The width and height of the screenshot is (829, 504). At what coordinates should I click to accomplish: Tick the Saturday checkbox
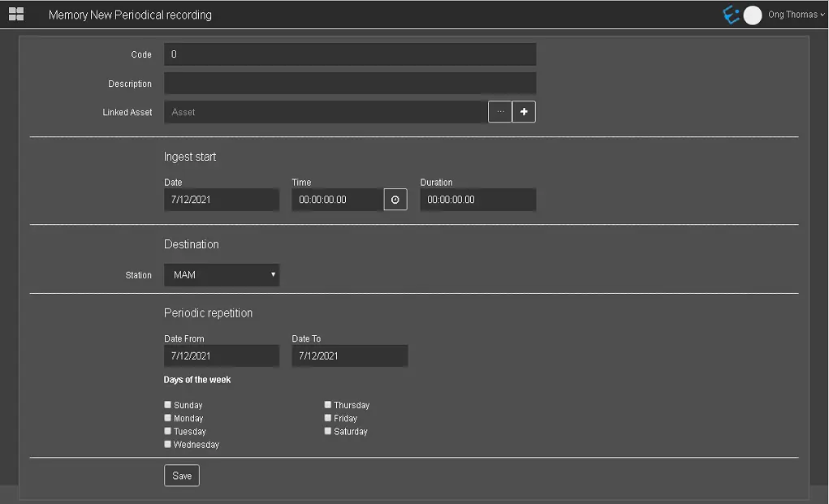tap(328, 431)
